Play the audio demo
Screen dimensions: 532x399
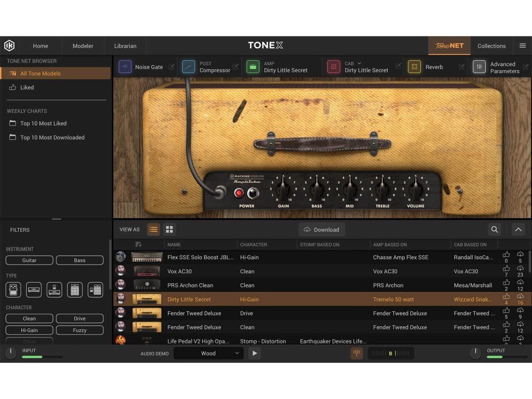point(254,353)
